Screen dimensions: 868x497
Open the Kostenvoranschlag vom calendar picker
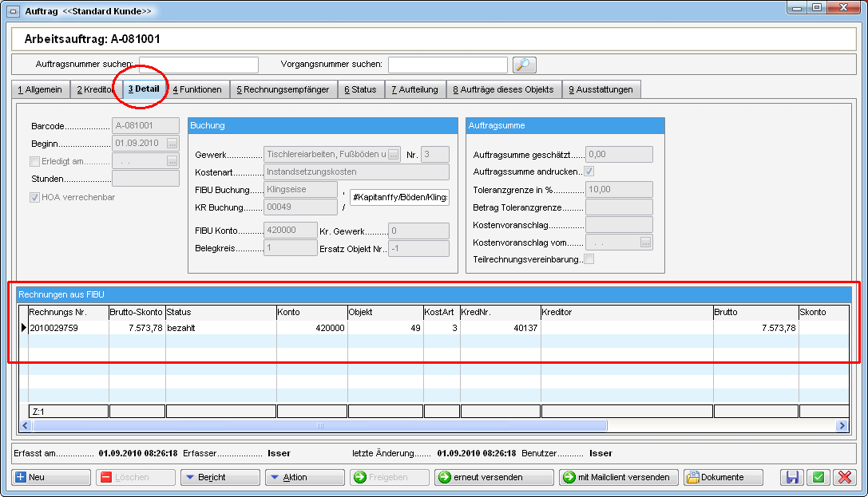pyautogui.click(x=645, y=242)
